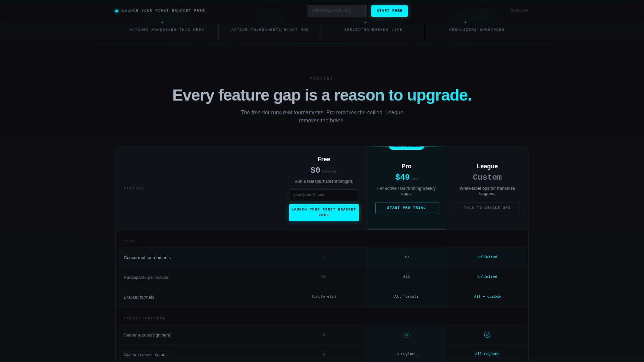Click Unlimited value for Concurrent tournaments
The height and width of the screenshot is (362, 644).
point(487,257)
